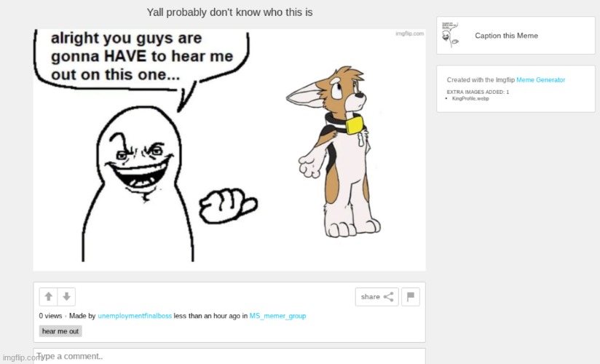
Task: Click title 'Yall probably don't know who this is'
Action: 229,12
